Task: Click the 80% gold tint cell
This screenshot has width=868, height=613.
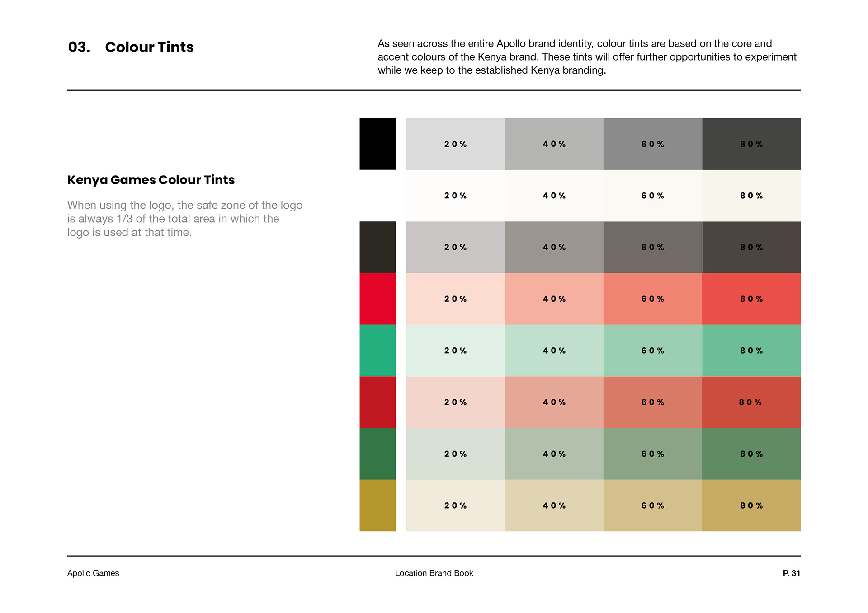Action: [x=751, y=505]
